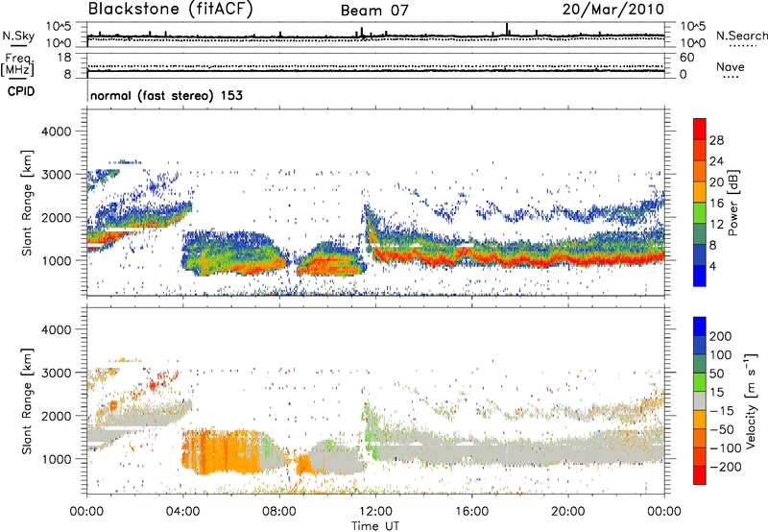Click the 'N.Sky' legend label
Image resolution: width=768 pixels, height=532 pixels.
pyautogui.click(x=18, y=36)
